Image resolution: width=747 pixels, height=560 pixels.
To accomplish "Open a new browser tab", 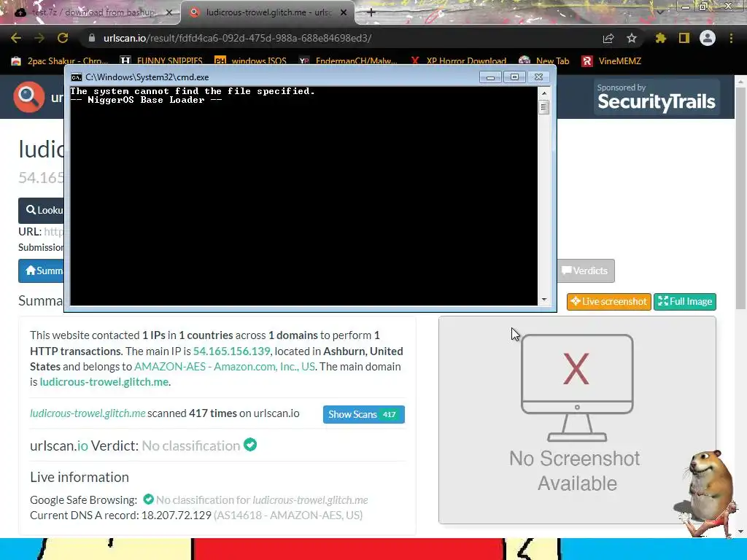I will point(371,12).
